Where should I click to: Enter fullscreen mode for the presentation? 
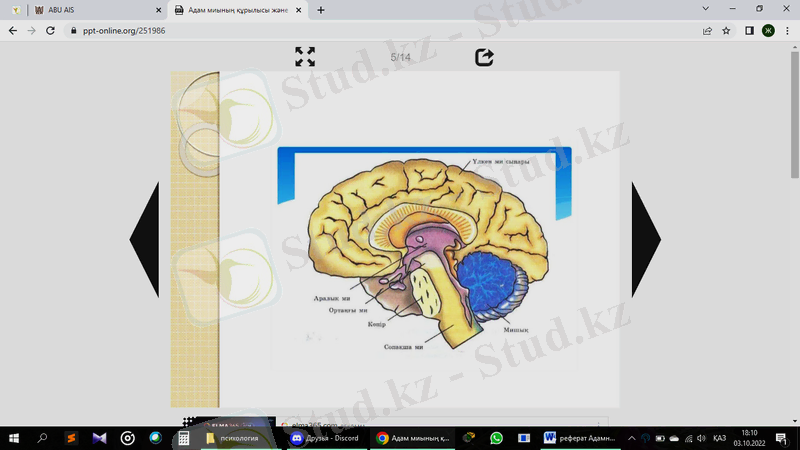pos(305,57)
